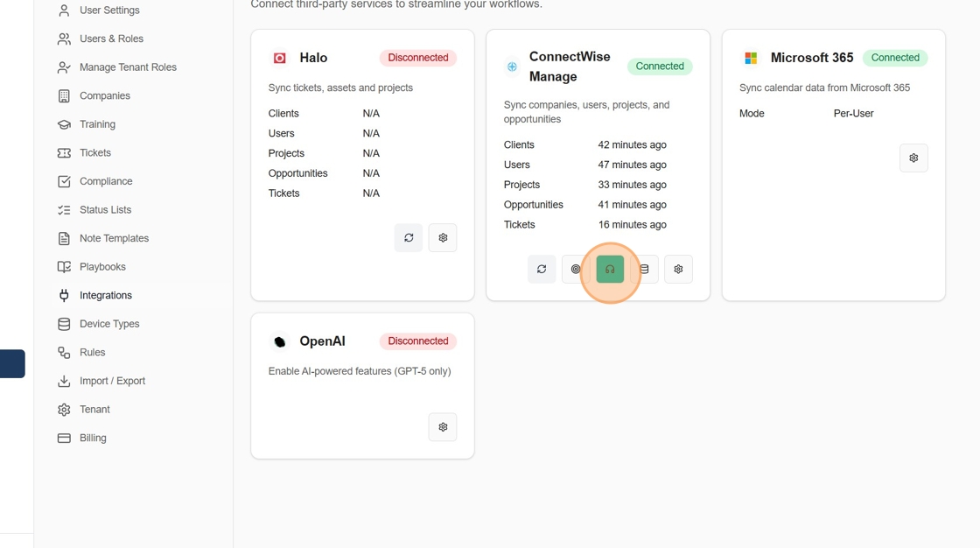Click the dark blue side tab
Screen dimensions: 980x548
pyautogui.click(x=12, y=363)
